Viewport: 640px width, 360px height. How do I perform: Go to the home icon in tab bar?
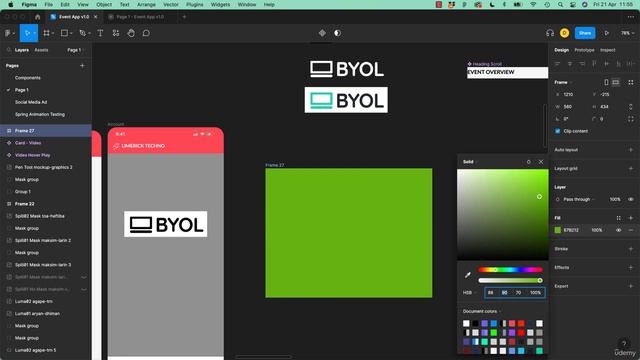click(x=38, y=17)
